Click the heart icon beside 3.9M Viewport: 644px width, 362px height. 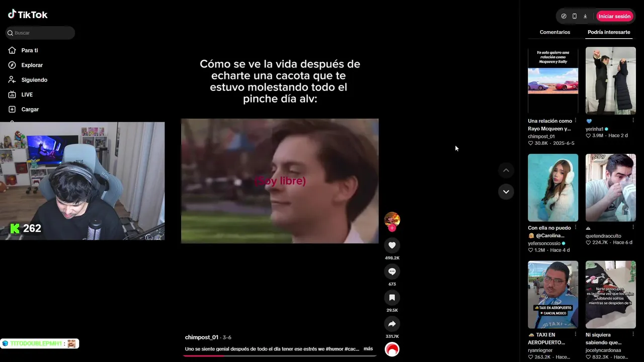[x=588, y=136]
